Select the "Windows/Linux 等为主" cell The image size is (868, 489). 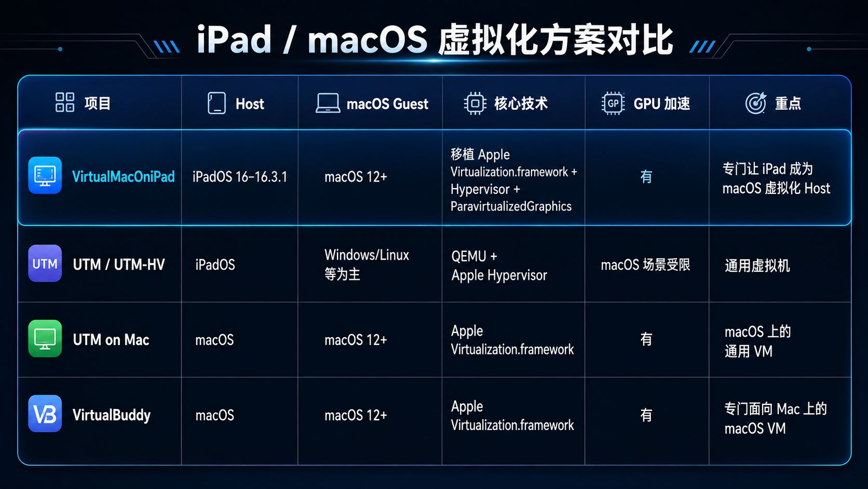pyautogui.click(x=367, y=264)
